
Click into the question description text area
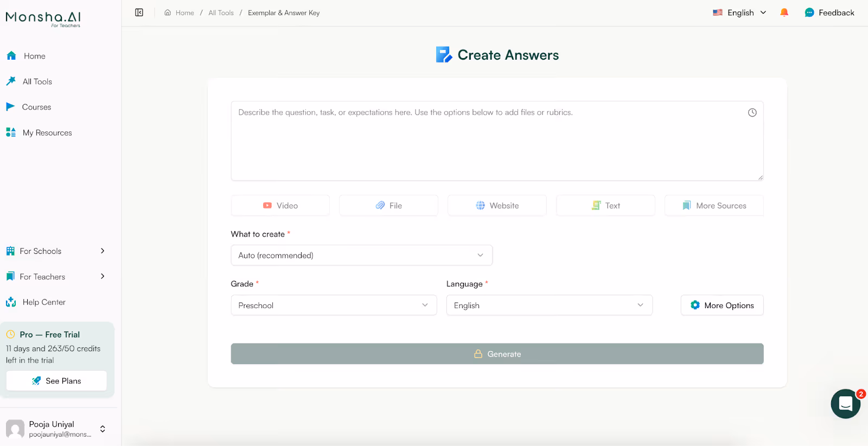coord(497,141)
